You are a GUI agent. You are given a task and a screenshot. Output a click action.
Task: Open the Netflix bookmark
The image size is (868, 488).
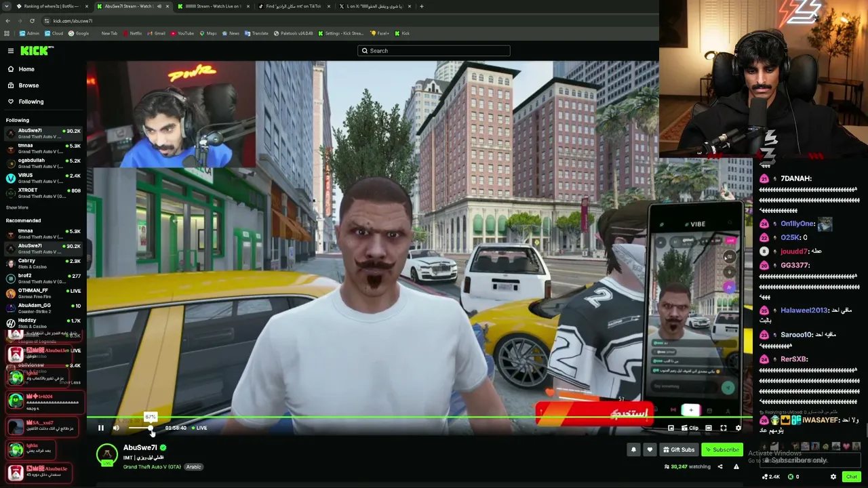132,33
